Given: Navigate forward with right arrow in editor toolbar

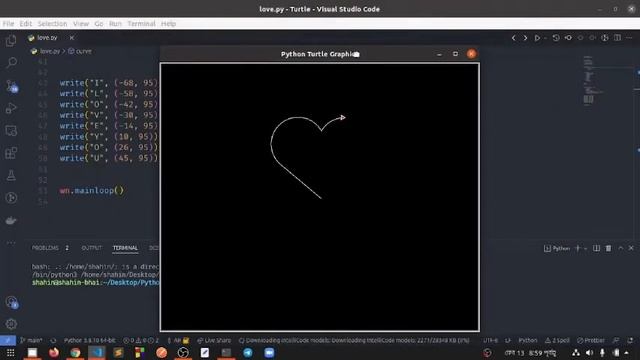Looking at the screenshot, I should tap(525, 38).
